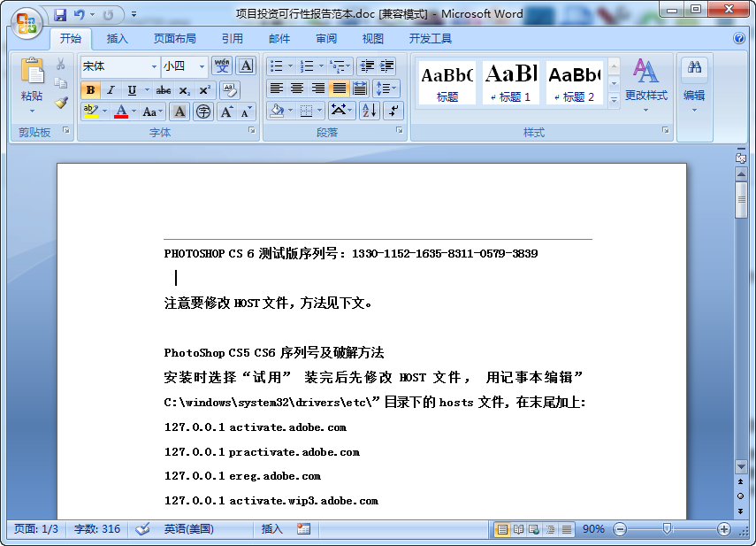Image resolution: width=756 pixels, height=546 pixels.
Task: Expand the font color options arrow
Action: [x=134, y=112]
